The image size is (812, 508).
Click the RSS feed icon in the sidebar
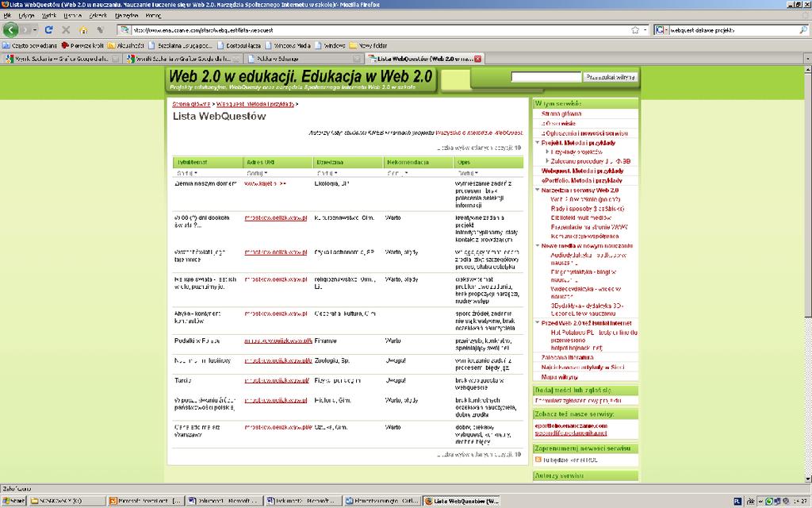(x=538, y=460)
